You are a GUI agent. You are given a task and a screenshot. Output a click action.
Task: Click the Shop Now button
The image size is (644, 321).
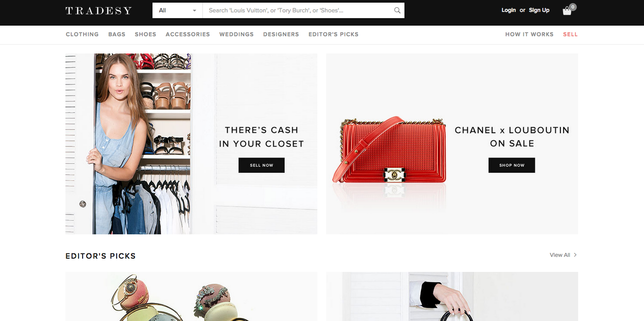[512, 165]
